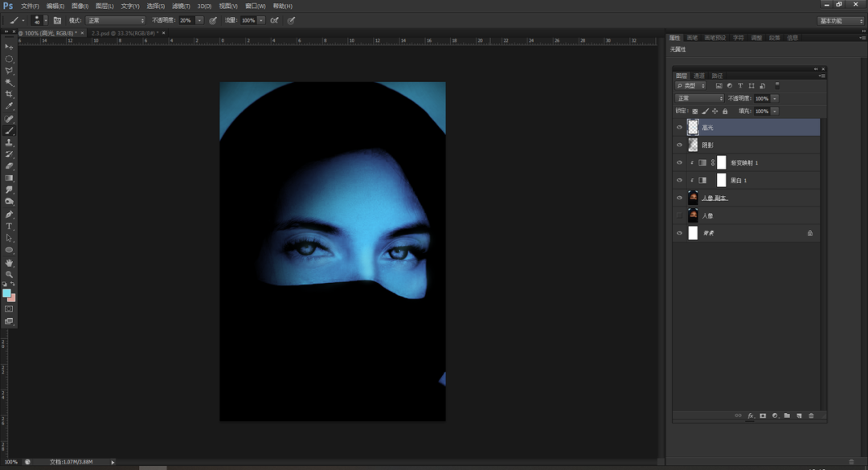
Task: Open layer fill 100% dropdown arrow
Action: tap(775, 111)
